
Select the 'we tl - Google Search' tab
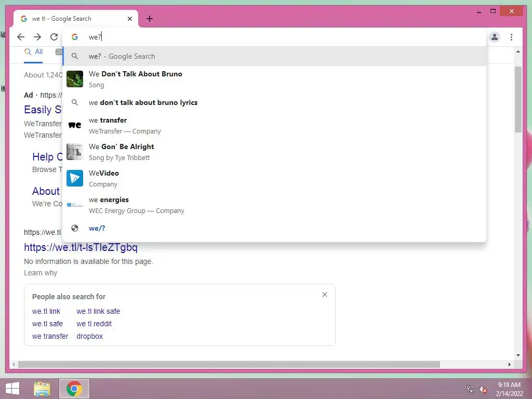[x=76, y=19]
